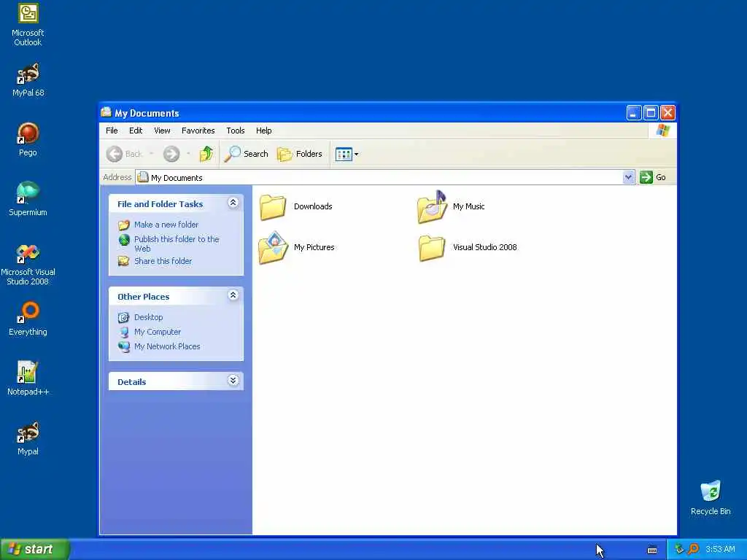Screen dimensions: 747x560
Task: Click the Back toolbar button
Action: [124, 154]
